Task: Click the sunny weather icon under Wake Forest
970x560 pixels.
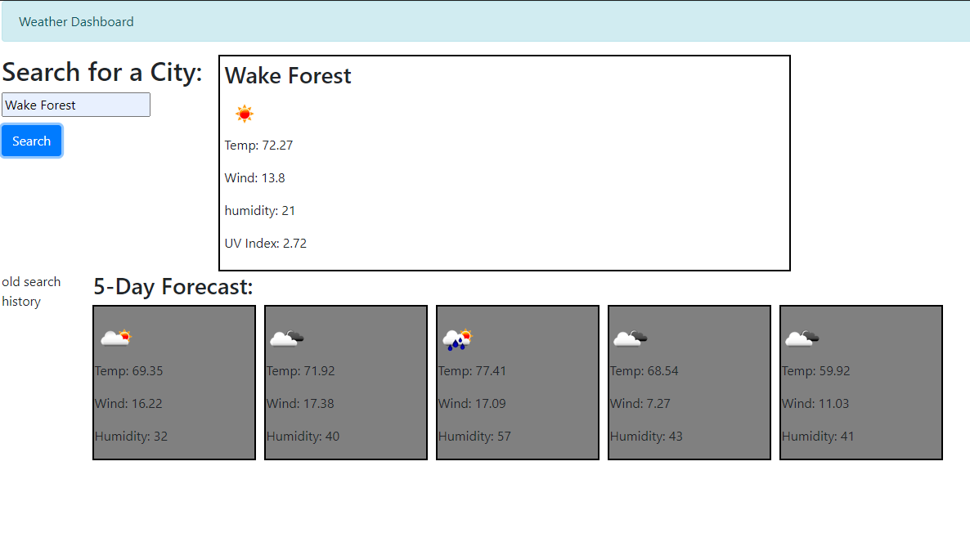Action: pos(245,114)
